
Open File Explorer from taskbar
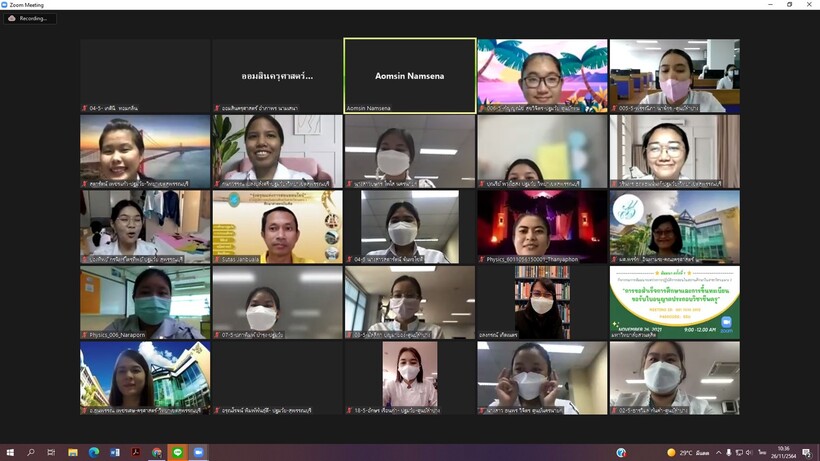(x=73, y=452)
